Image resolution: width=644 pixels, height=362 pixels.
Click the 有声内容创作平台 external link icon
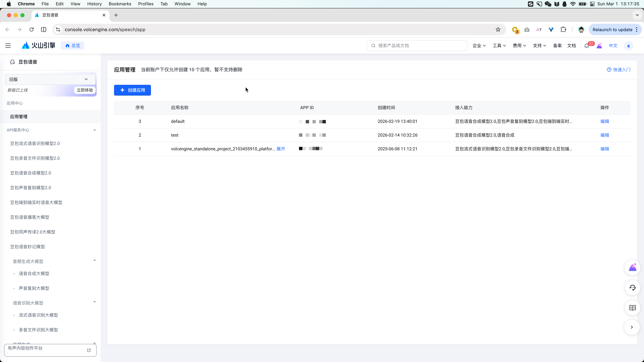pos(89,350)
